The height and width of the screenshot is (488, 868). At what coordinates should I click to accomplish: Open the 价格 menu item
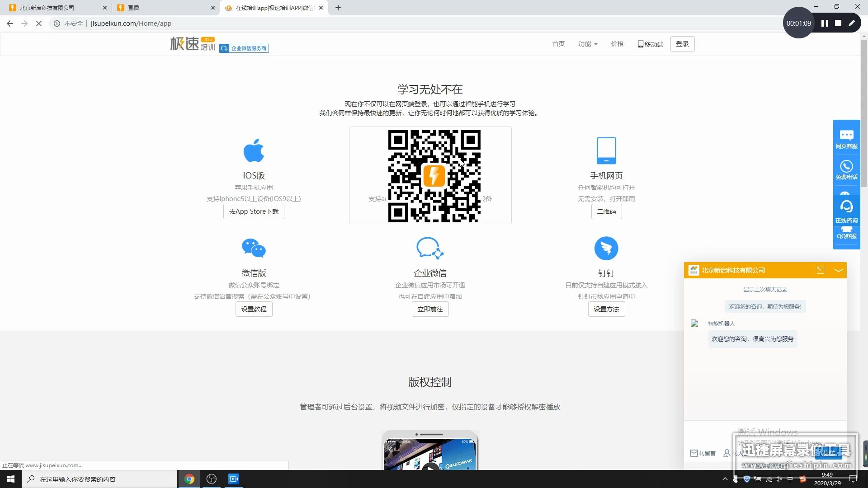pyautogui.click(x=617, y=44)
